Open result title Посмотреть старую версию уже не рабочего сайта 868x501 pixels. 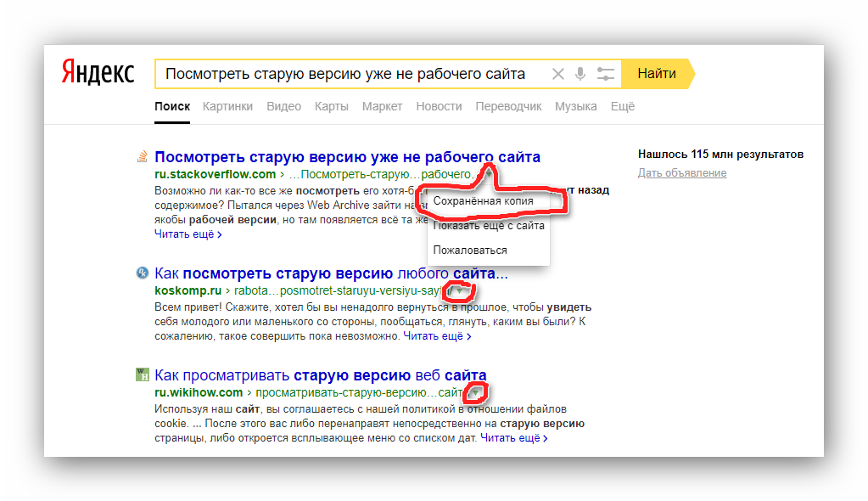(x=348, y=157)
